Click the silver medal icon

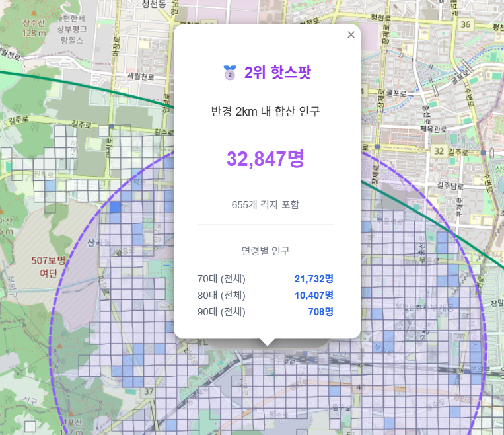pos(230,73)
